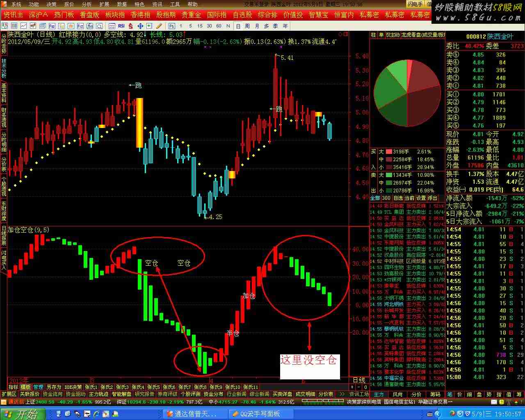Select the 月 monthly period button
The width and height of the screenshot is (525, 420).
point(257,26)
